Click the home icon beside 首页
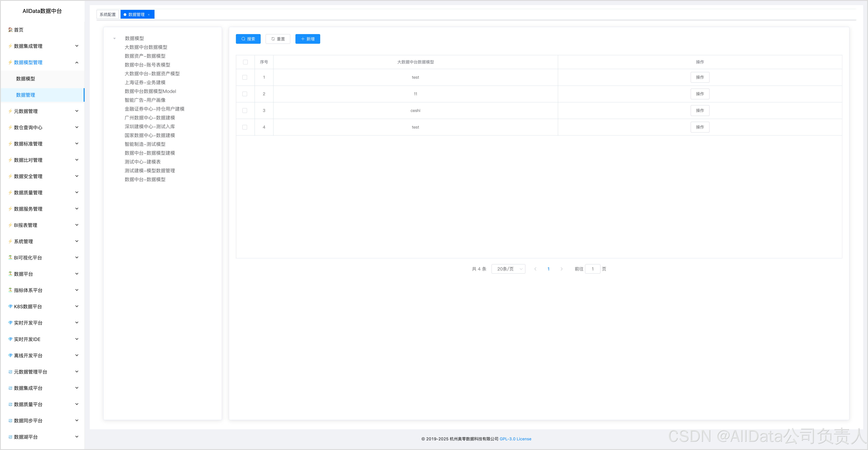 click(11, 30)
